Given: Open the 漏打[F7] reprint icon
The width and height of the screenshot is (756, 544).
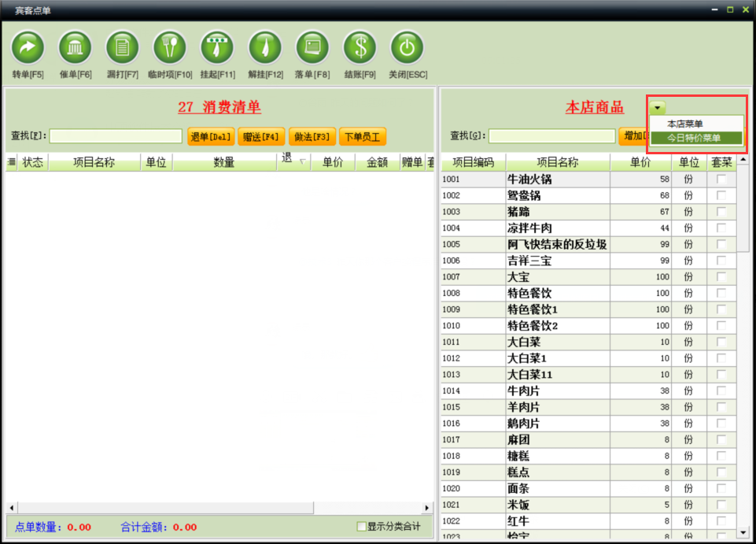Looking at the screenshot, I should click(123, 47).
